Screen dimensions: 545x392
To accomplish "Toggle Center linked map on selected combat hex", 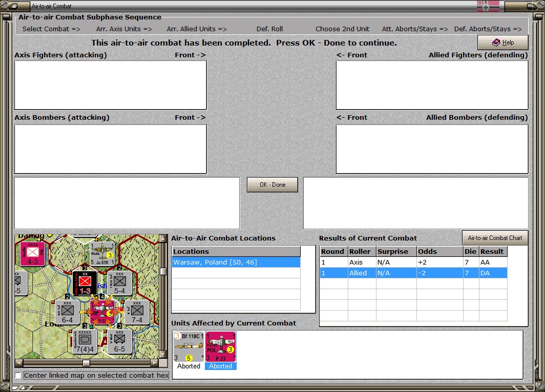I will click(18, 375).
